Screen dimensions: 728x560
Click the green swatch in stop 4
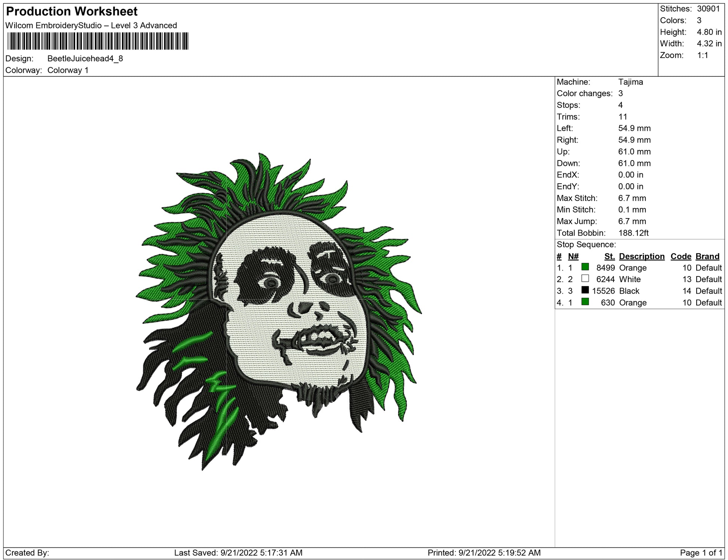585,302
